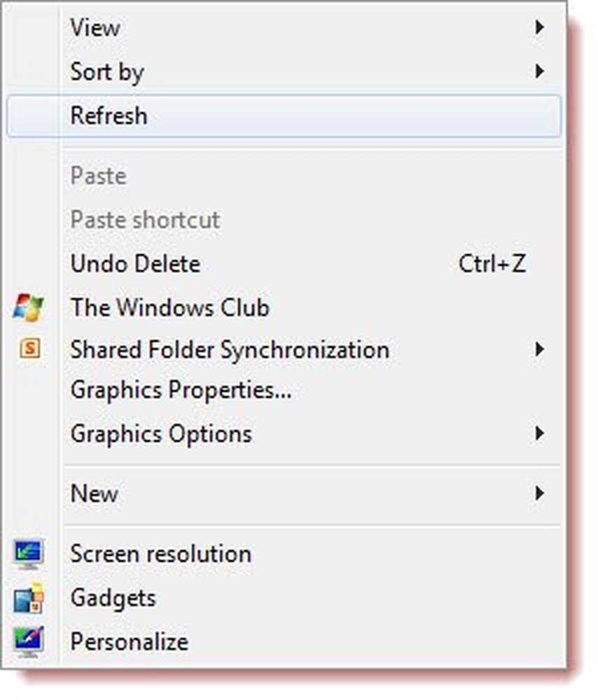Open Graphics Properties... from the menu

pos(181,390)
